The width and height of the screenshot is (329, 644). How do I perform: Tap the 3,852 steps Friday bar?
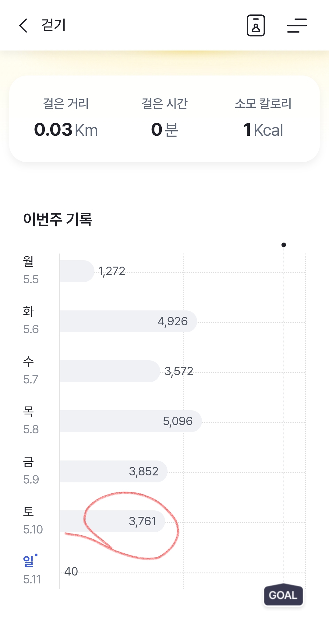point(113,471)
